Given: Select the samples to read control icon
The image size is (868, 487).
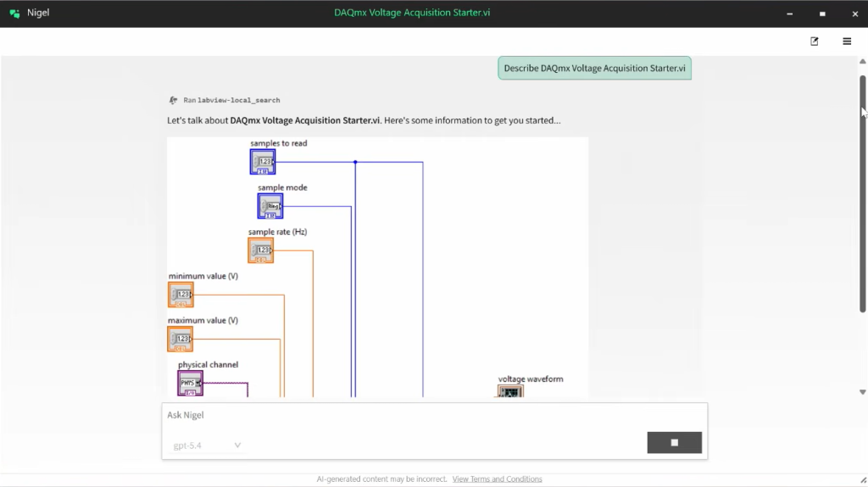Looking at the screenshot, I should pyautogui.click(x=263, y=162).
